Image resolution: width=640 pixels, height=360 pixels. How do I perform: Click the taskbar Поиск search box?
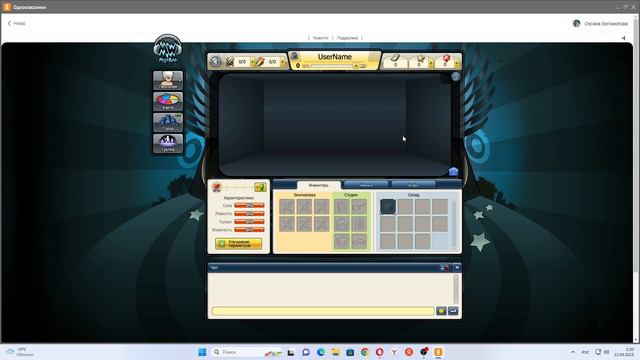click(248, 352)
